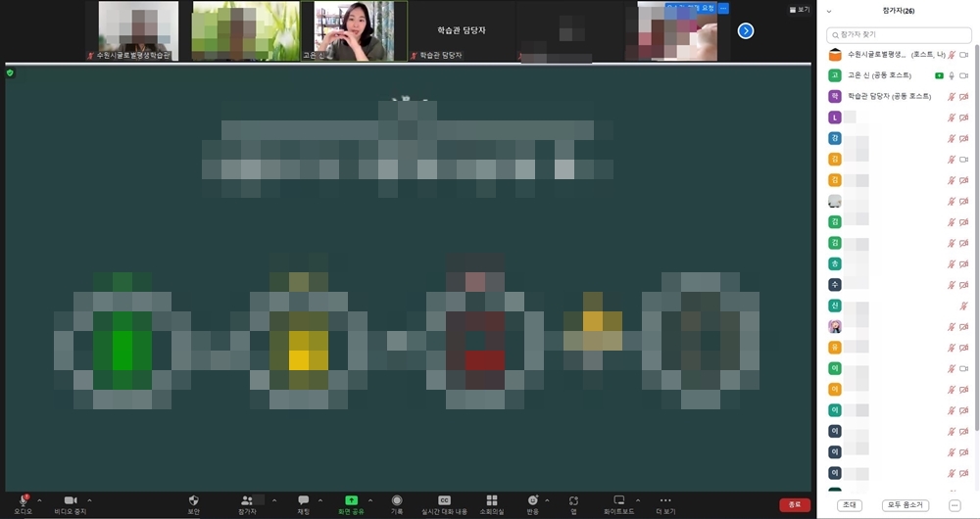Expand the audio options arrow beside 오디오
The height and width of the screenshot is (519, 980).
[39, 499]
